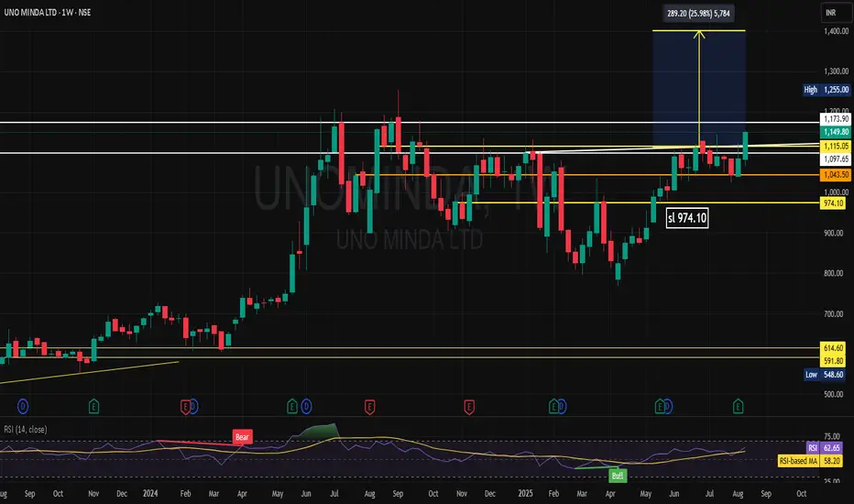This screenshot has width=854, height=504.
Task: Click the High 1,255.00 price label
Action: coord(827,90)
